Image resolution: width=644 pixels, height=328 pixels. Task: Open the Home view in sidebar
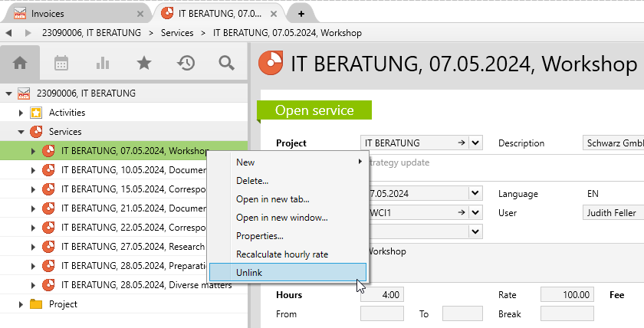(x=20, y=63)
